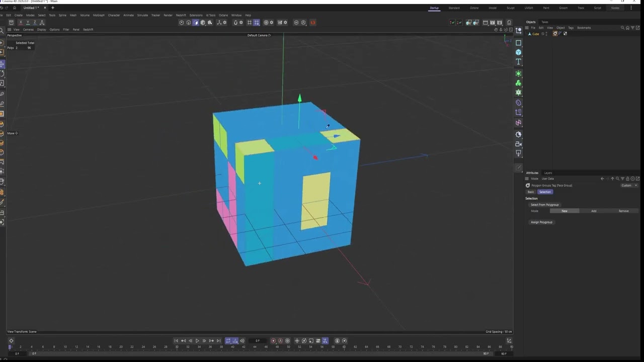Click the Go to Start playback icon
The width and height of the screenshot is (644, 362).
point(176,341)
